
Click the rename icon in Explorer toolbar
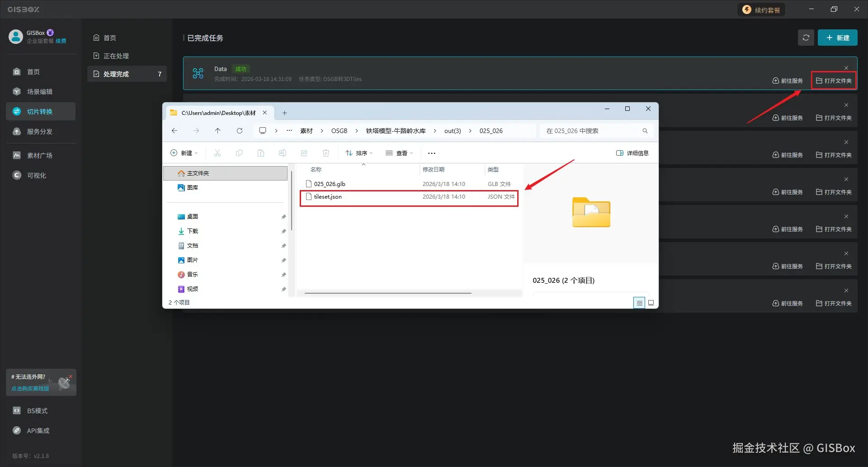pyautogui.click(x=283, y=153)
